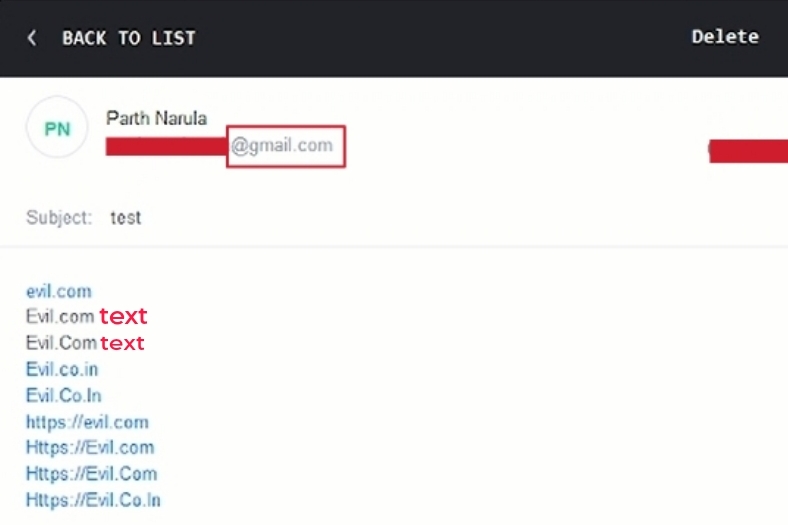Image resolution: width=788 pixels, height=525 pixels.
Task: Open the capitalized Evil.Co.In link
Action: (x=64, y=396)
